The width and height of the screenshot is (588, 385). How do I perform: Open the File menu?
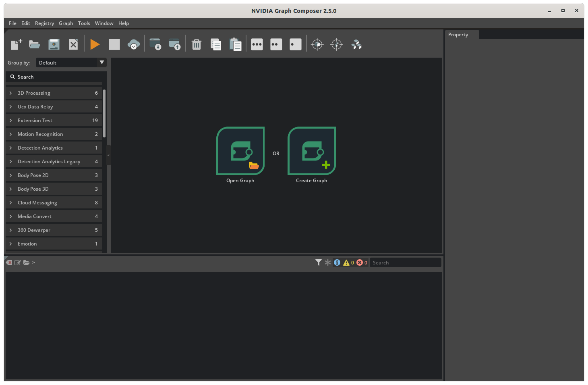click(13, 23)
